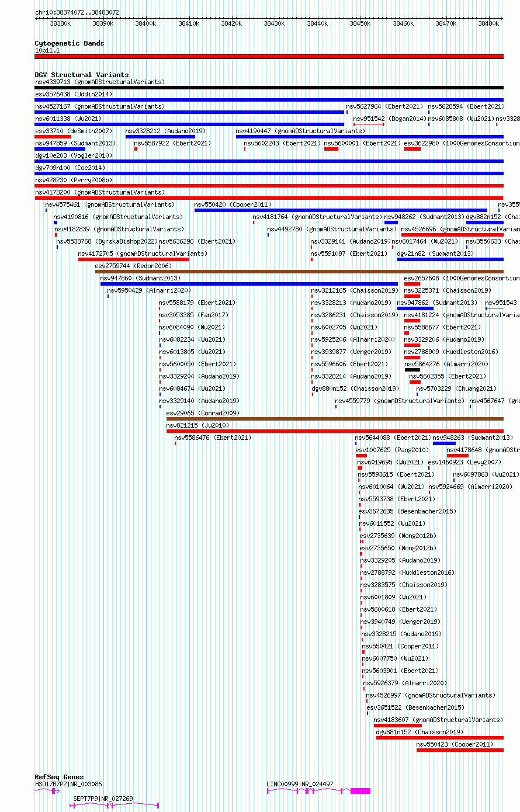Screen dimensions: 520x812
Task: Click esv1007625 (Pang2010) variant label
Action: coord(392,450)
